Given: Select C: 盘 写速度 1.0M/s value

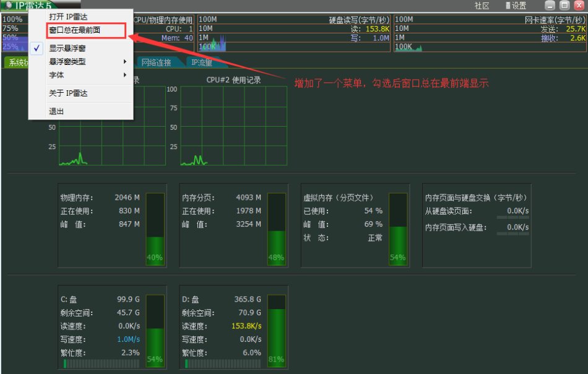Looking at the screenshot, I should click(x=129, y=339).
